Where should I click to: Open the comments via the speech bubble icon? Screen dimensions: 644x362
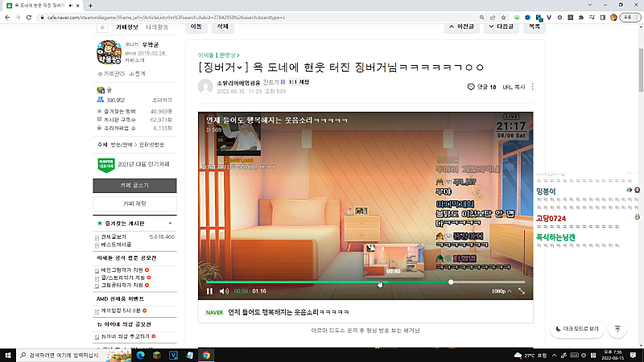[471, 87]
